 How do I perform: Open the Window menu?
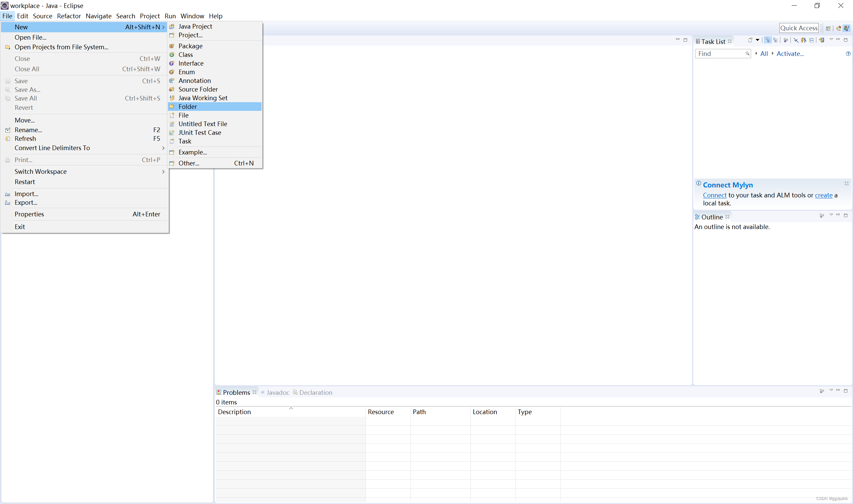192,16
